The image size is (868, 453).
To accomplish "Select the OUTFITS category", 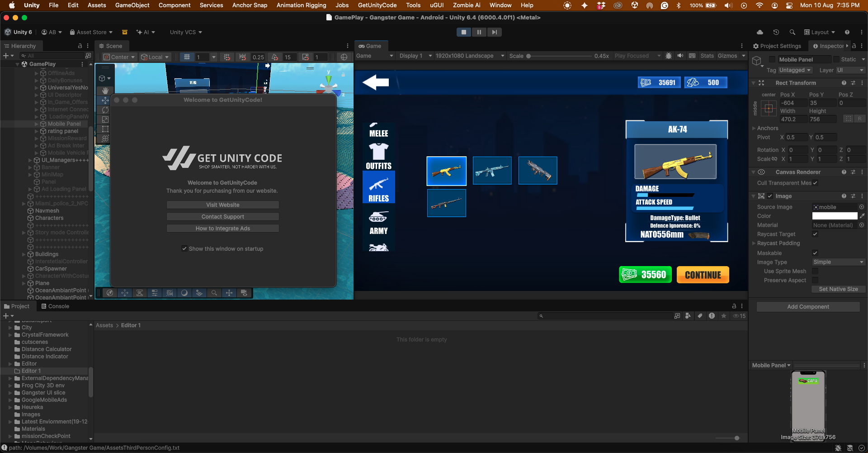I will click(x=379, y=156).
